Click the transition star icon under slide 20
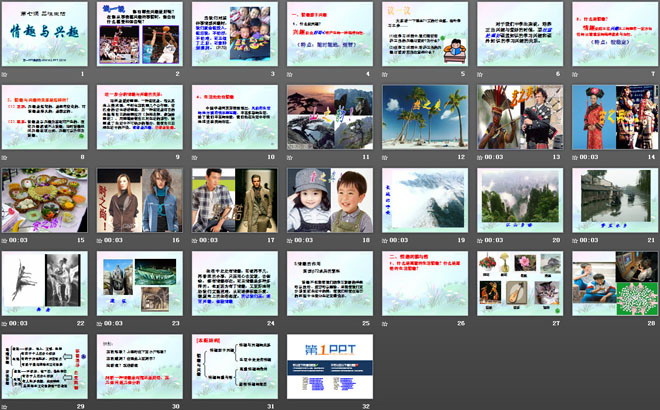 pos(480,240)
